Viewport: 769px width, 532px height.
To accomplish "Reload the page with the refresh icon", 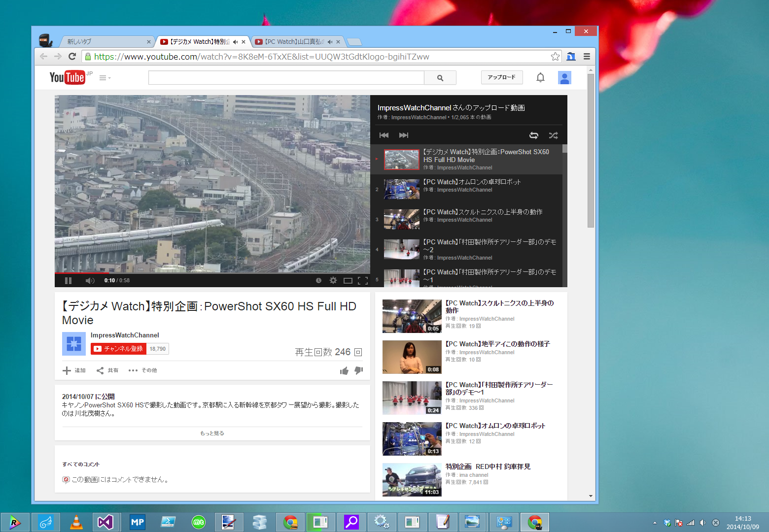I will click(x=72, y=56).
